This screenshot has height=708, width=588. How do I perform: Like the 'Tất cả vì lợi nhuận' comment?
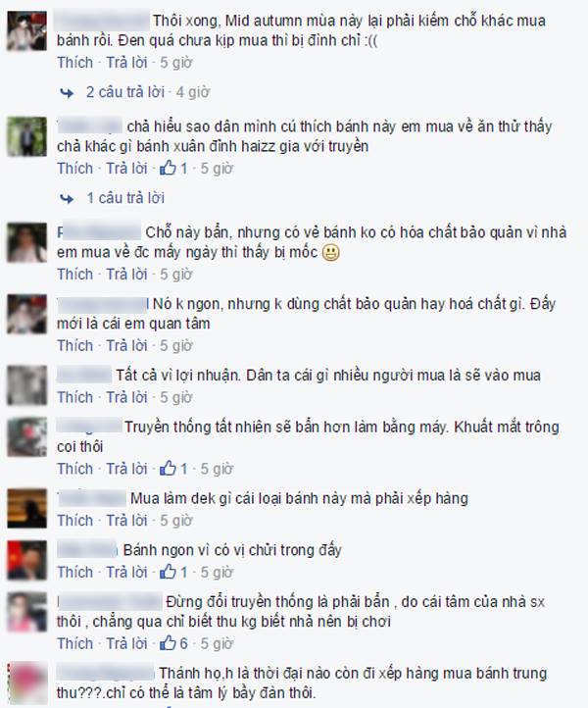click(74, 397)
